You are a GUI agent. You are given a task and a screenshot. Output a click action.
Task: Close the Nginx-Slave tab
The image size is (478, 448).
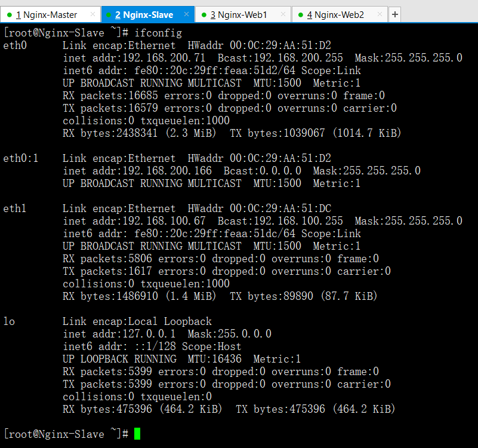186,14
